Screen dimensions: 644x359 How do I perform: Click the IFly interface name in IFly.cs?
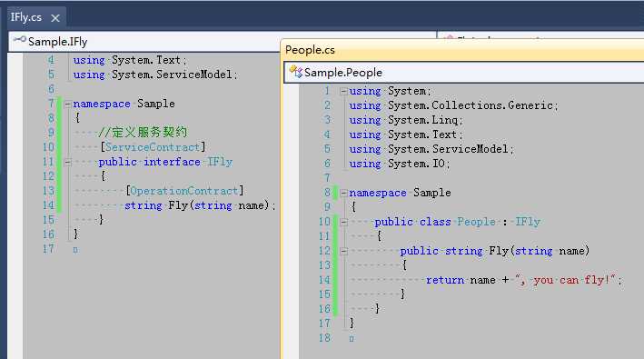pyautogui.click(x=220, y=162)
